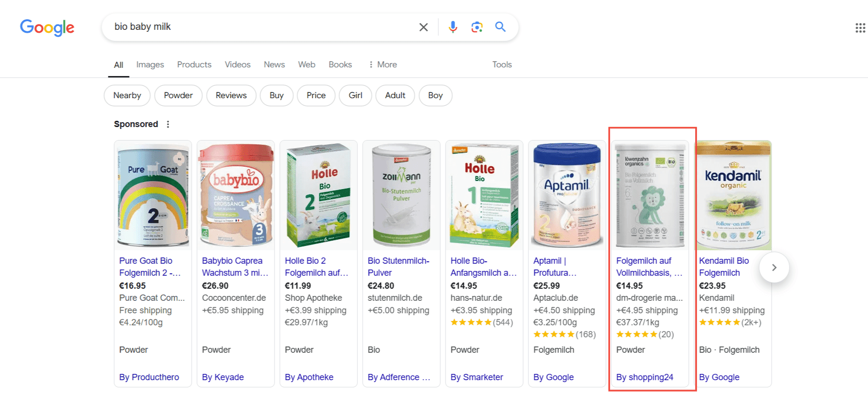This screenshot has height=397, width=868.
Task: Open Kendamil Bio Folgemilch link
Action: 724,267
